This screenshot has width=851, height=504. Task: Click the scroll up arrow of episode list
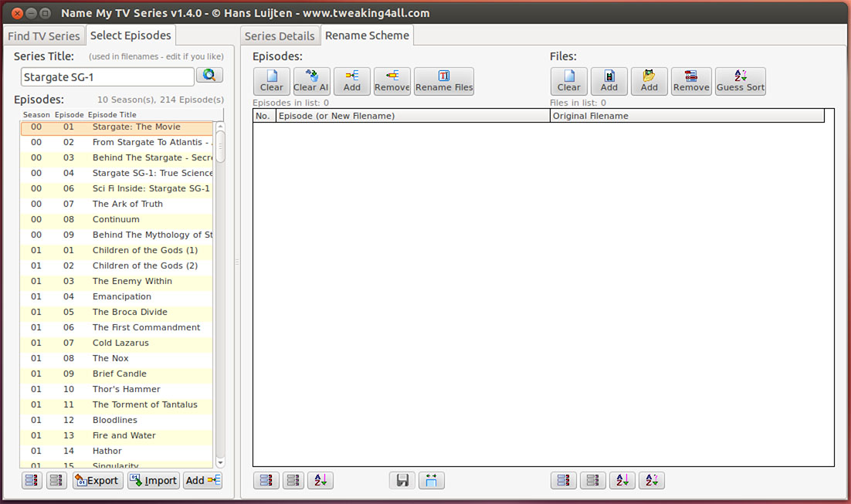click(x=220, y=126)
